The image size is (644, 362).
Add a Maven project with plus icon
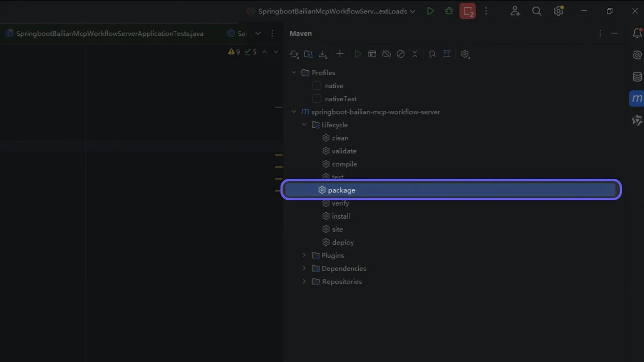[x=340, y=54]
